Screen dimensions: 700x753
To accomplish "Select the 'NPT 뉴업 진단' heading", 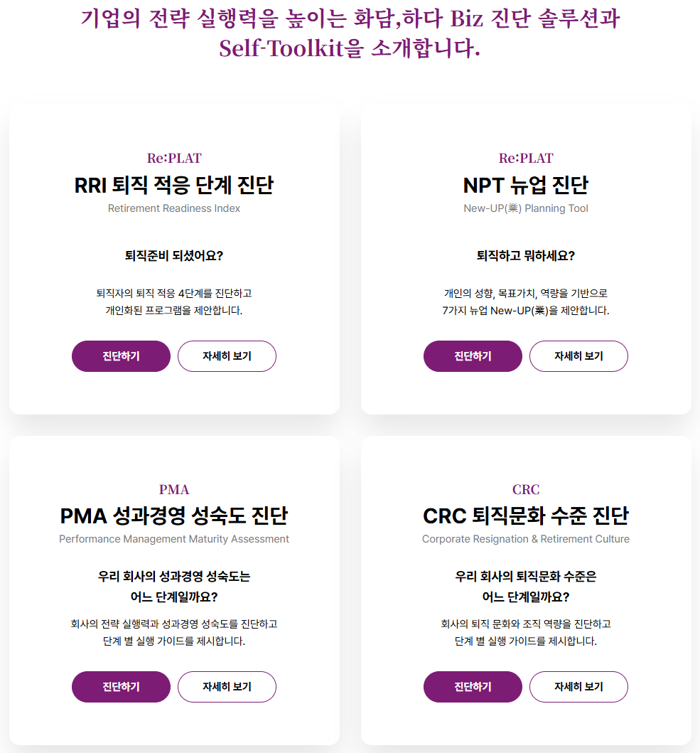I will pos(525,186).
